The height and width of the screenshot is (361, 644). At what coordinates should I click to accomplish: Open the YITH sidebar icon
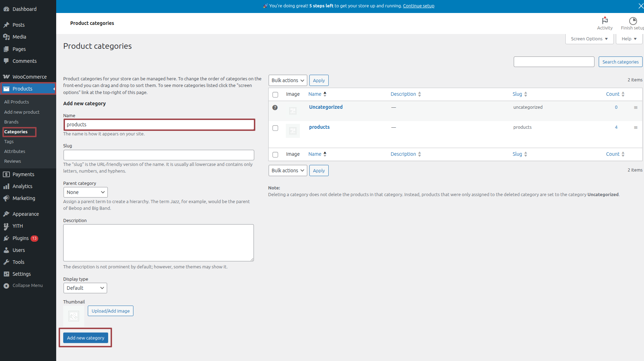coord(6,226)
